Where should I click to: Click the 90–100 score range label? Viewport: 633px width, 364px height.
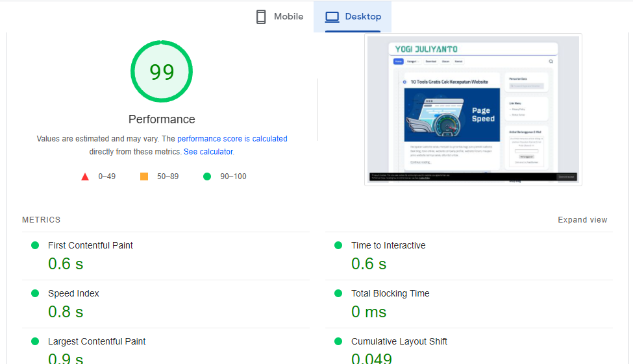[233, 176]
